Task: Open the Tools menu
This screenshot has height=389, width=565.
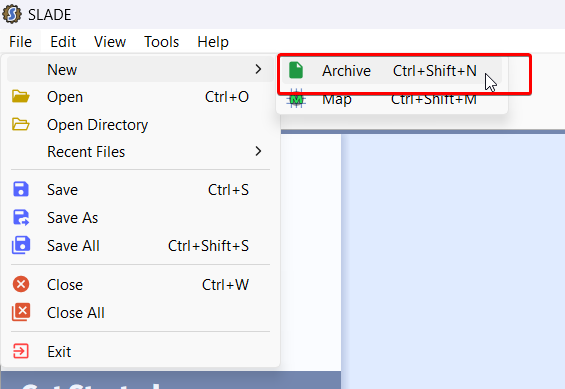Action: tap(161, 42)
